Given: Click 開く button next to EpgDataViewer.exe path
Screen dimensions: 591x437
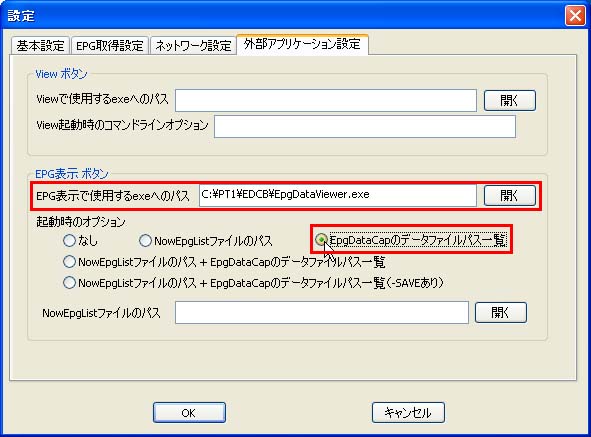Looking at the screenshot, I should (x=510, y=195).
